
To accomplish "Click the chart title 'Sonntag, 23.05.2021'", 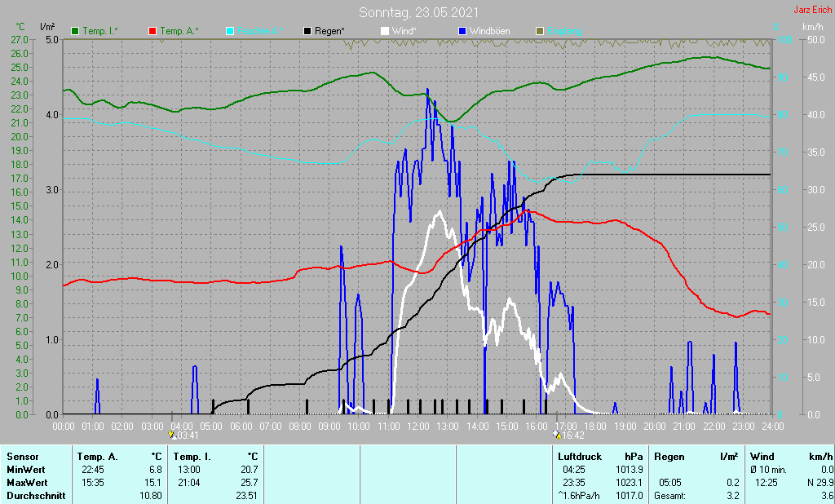I will point(418,12).
